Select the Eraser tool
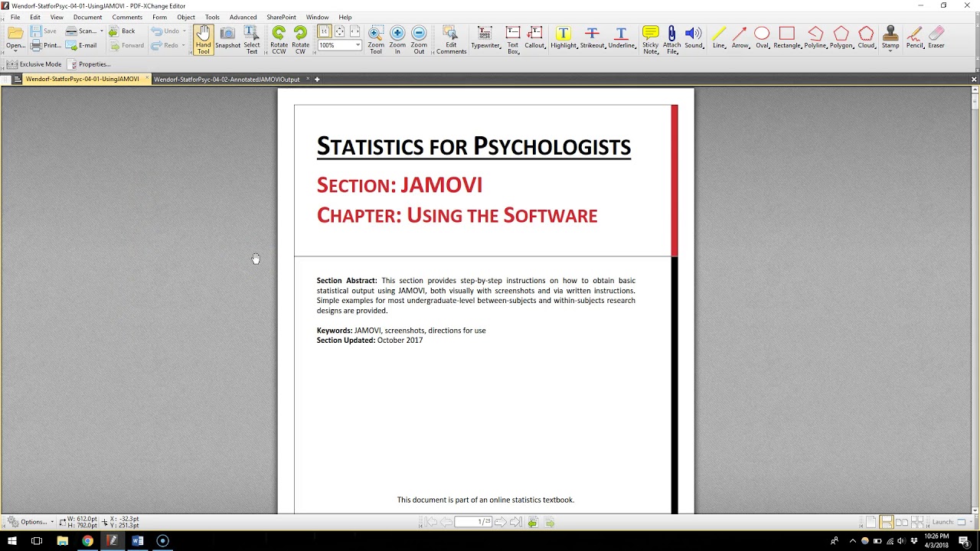980x551 pixels. pyautogui.click(x=936, y=38)
